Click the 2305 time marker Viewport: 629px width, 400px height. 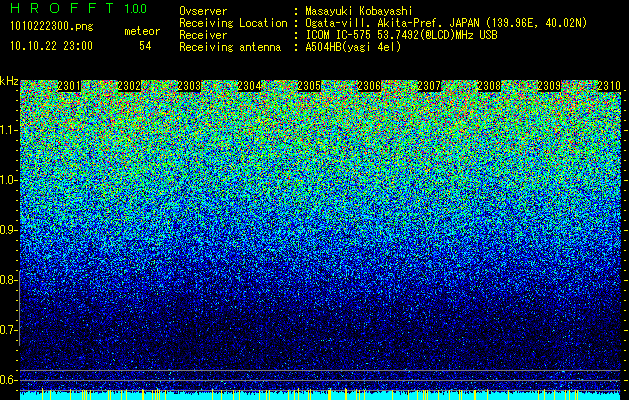tap(309, 86)
